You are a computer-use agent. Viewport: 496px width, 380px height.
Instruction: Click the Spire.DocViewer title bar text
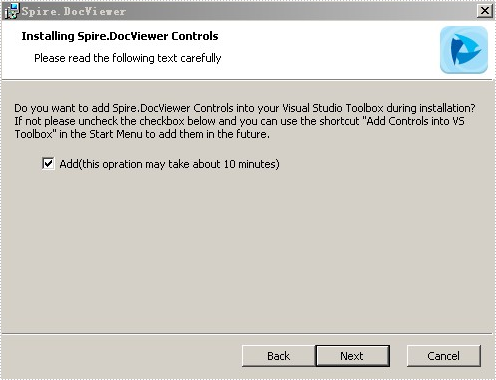click(x=74, y=11)
